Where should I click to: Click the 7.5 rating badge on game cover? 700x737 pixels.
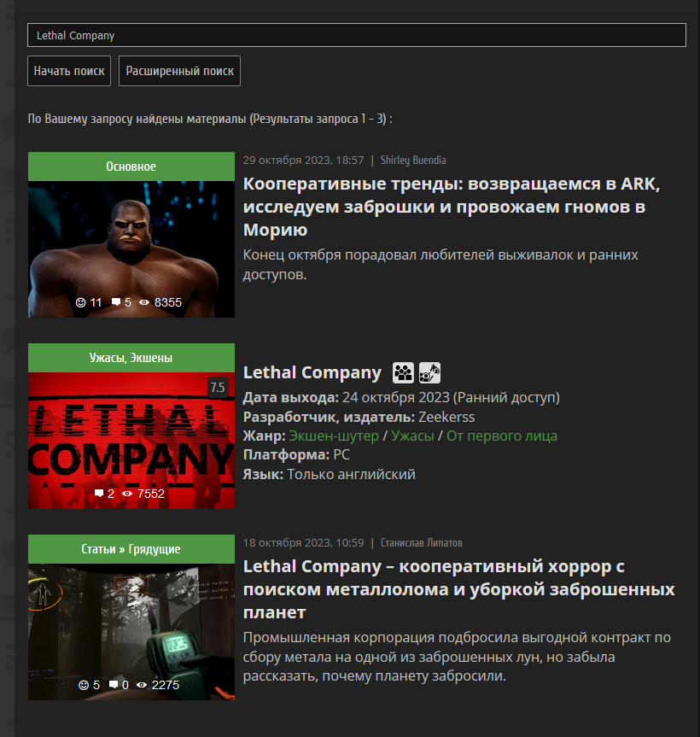click(218, 388)
